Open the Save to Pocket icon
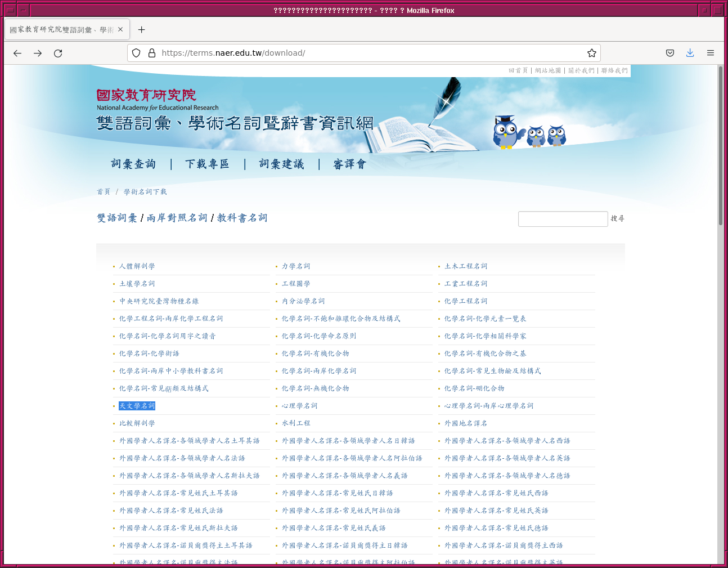Screen dimensions: 728x568 pos(669,53)
